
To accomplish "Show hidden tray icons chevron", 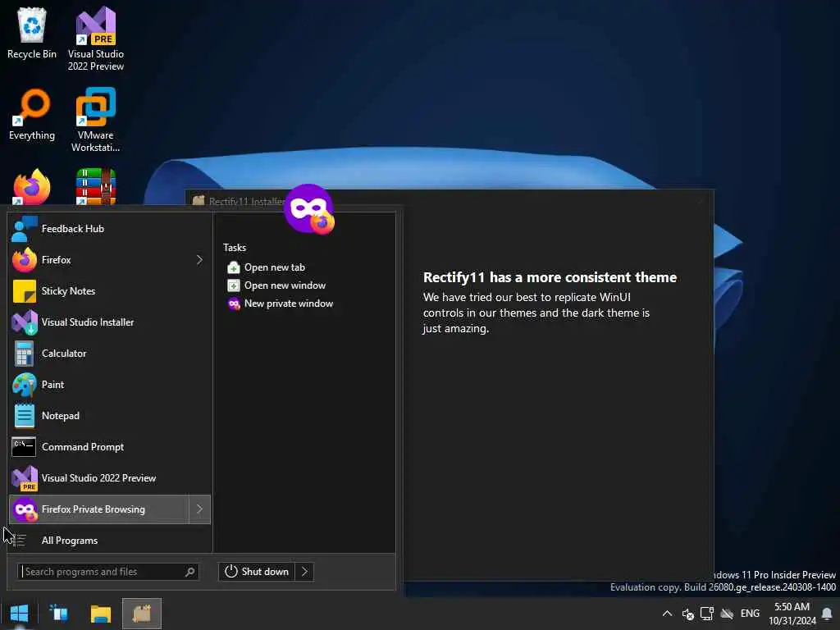I will coord(667,614).
